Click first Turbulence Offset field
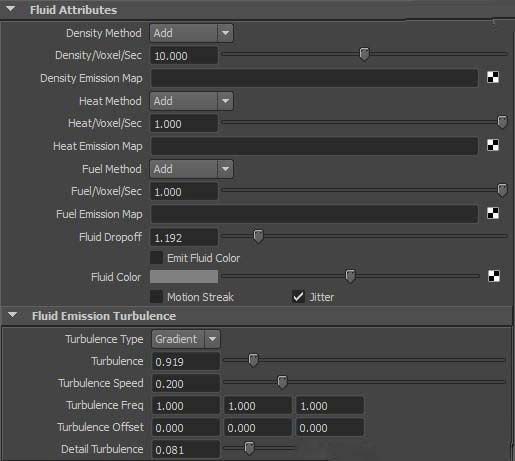Viewport: 515px width, 461px height. [x=186, y=428]
